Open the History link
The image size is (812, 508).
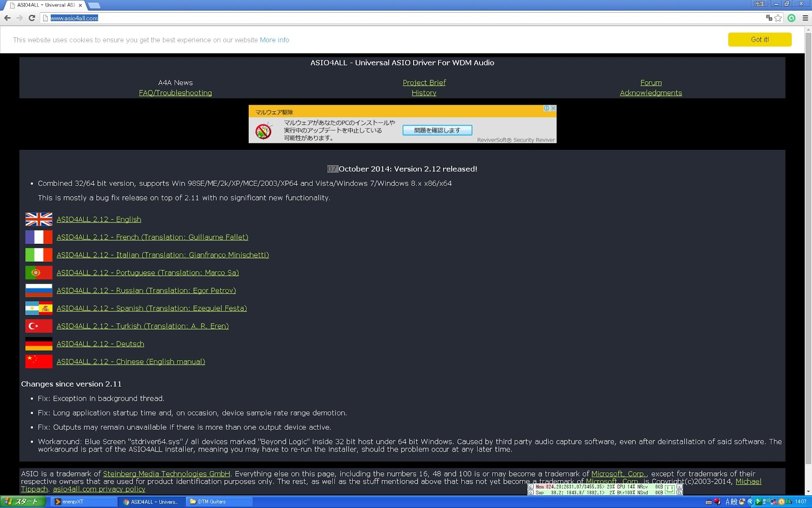click(424, 92)
